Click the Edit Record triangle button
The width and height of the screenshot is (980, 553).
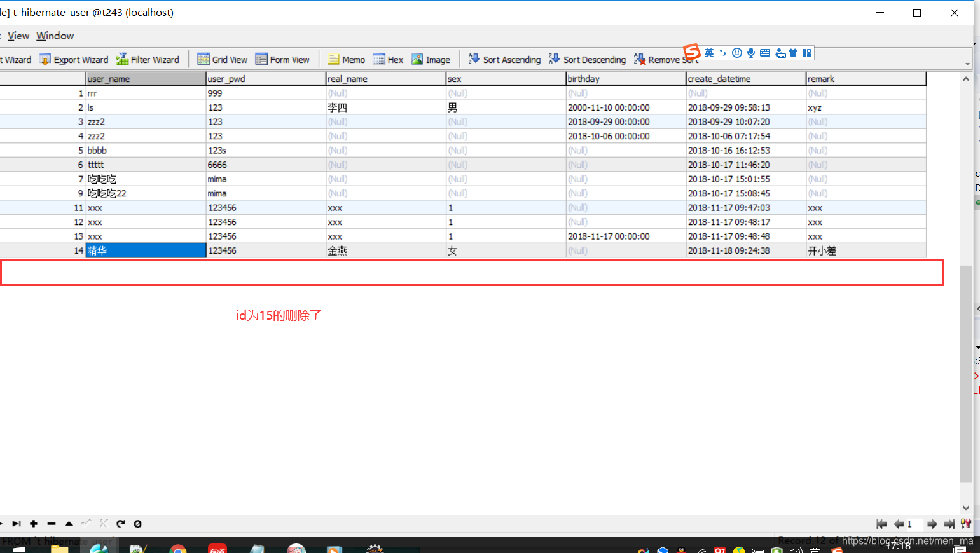[69, 524]
